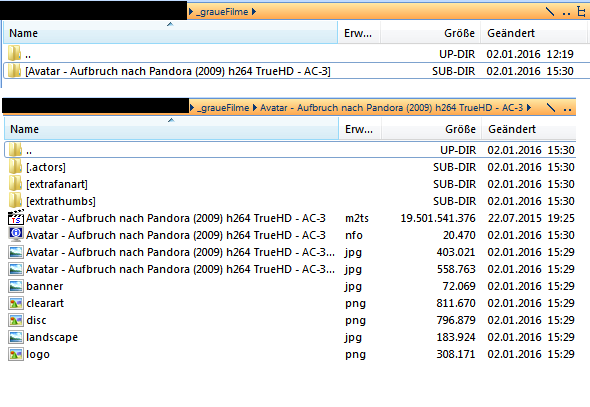Click the up-directory folder icon in the lower panel

click(15, 150)
